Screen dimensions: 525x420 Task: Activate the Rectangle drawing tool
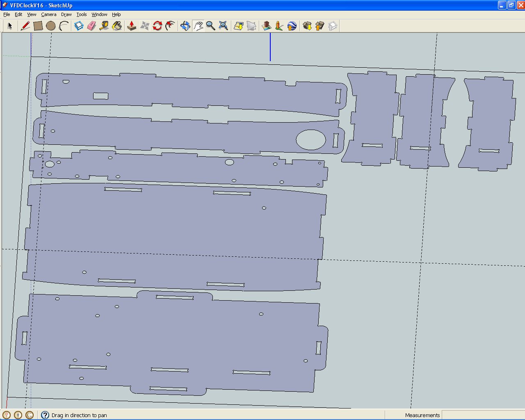[38, 26]
